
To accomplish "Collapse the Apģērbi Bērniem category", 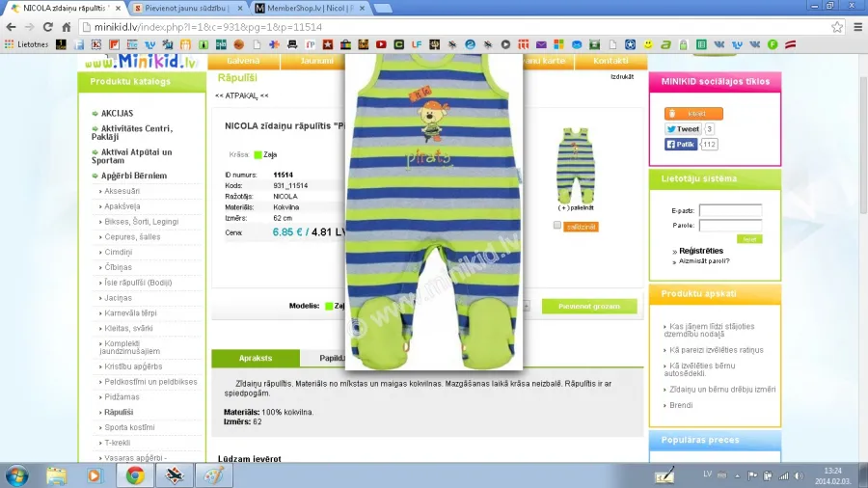I will pyautogui.click(x=133, y=176).
